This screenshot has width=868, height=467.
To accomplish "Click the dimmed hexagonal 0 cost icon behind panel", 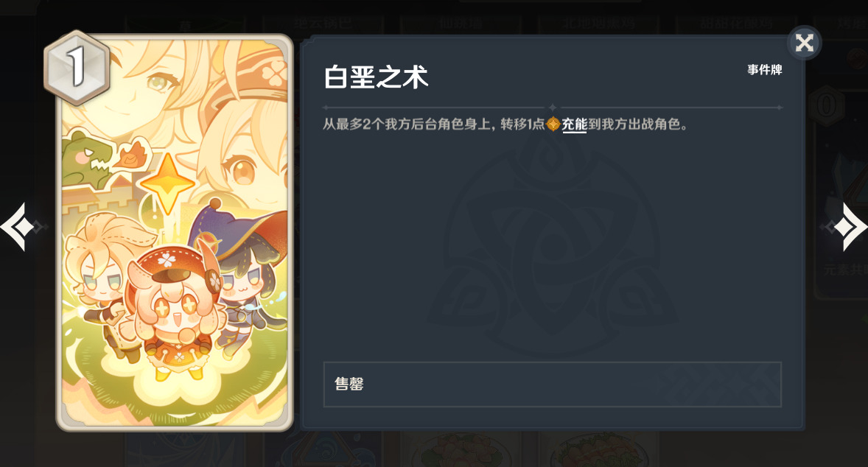I will coord(825,105).
